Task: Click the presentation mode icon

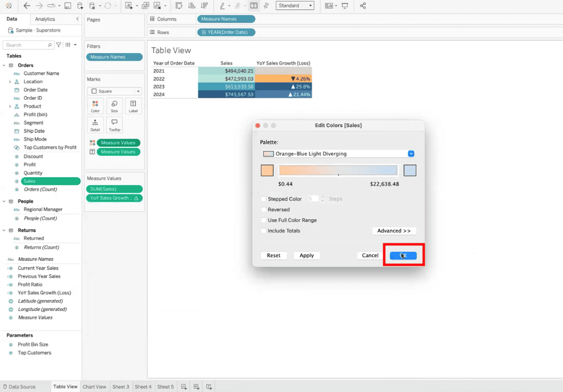Action: point(345,6)
